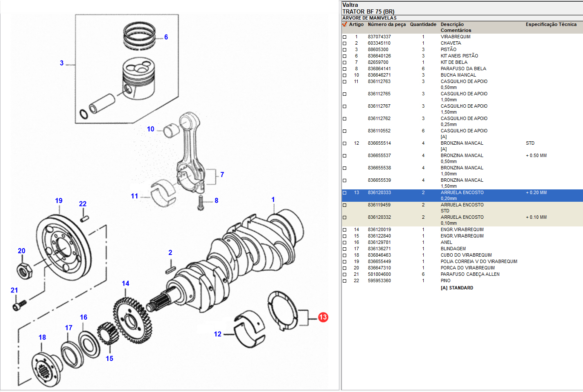Click the blue number 12 bearing label
583x392 pixels.
coord(218,334)
